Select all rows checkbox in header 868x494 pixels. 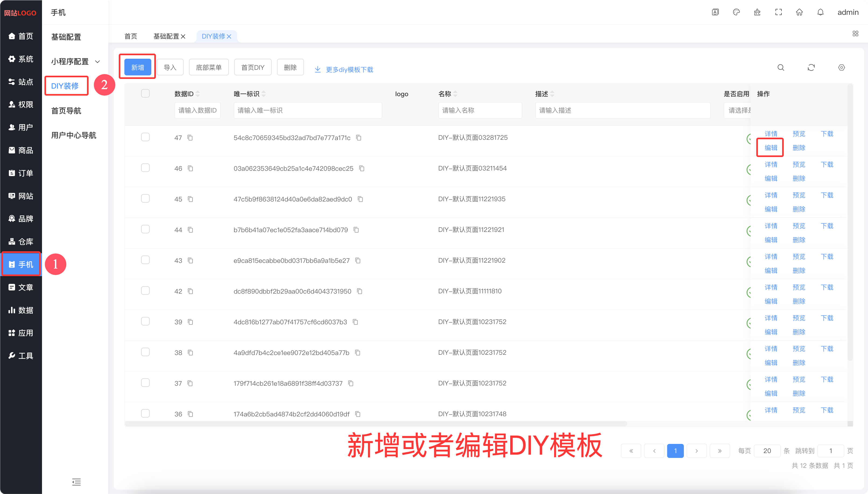[145, 93]
